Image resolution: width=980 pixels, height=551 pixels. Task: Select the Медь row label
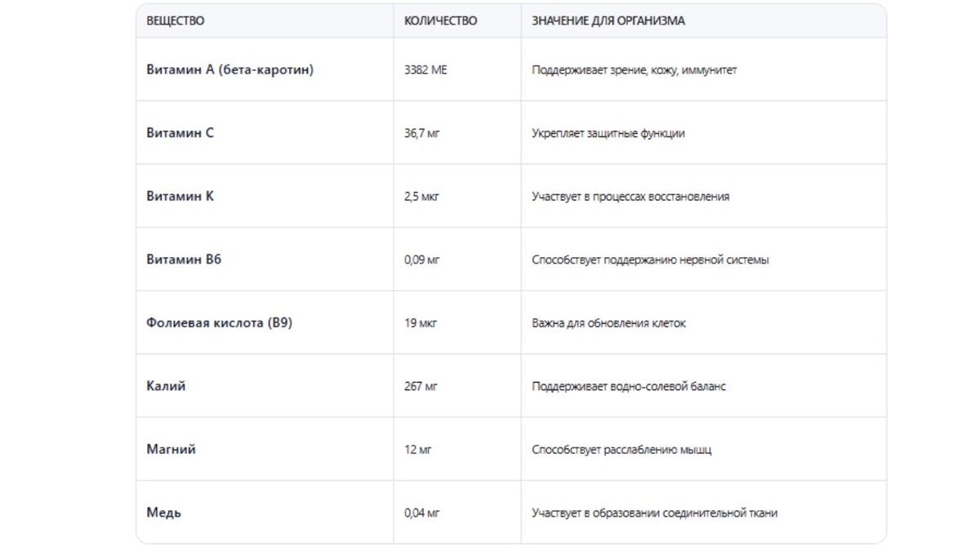(x=163, y=513)
